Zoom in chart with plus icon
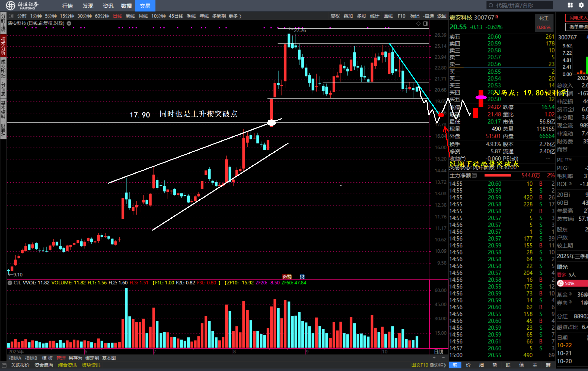Screen dimensions: 588x371 [434, 358]
